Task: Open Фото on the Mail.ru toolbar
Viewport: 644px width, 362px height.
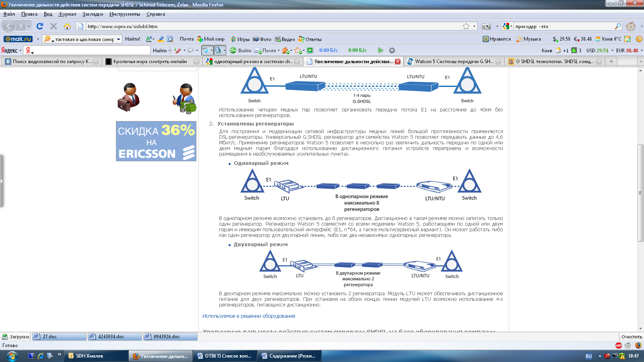Action: pos(262,39)
